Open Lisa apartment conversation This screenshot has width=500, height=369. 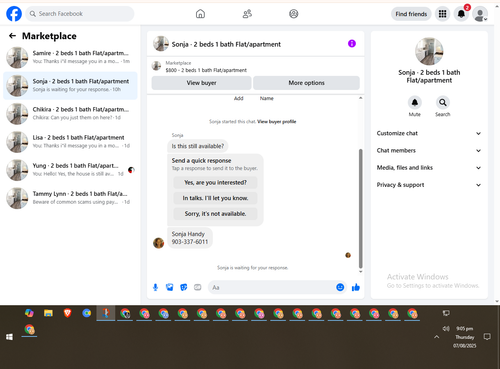[70, 142]
